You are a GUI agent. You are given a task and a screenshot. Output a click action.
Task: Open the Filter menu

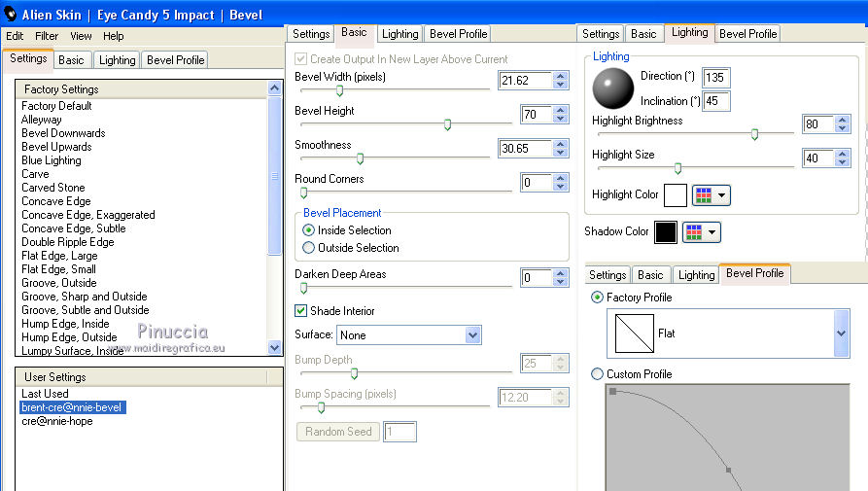[47, 36]
